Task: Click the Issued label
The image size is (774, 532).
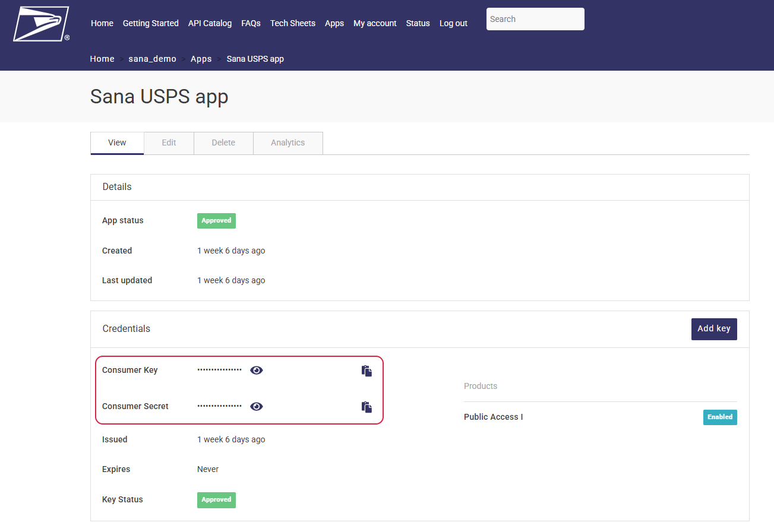Action: pos(115,439)
